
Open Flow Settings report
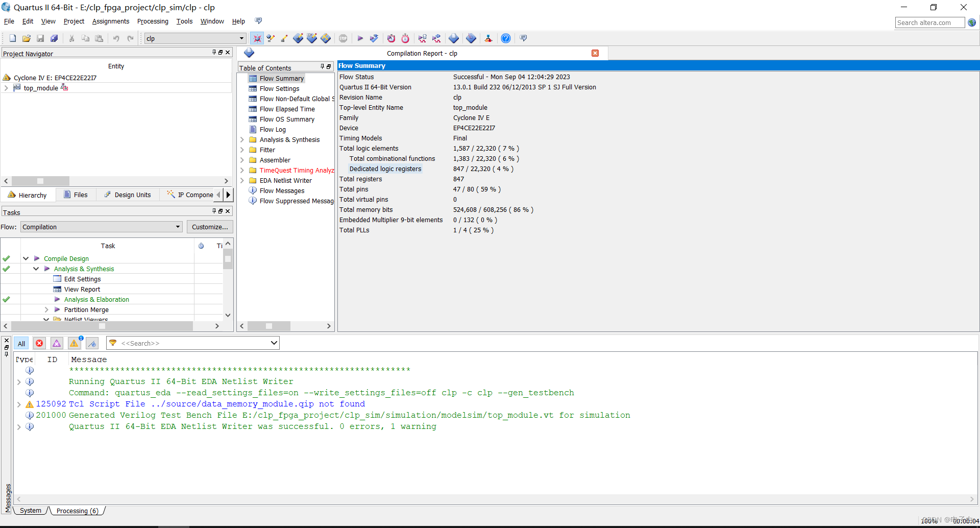tap(279, 88)
